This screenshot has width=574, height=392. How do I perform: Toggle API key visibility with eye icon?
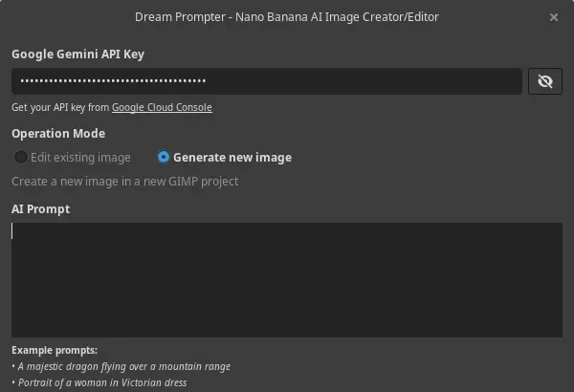(x=545, y=81)
